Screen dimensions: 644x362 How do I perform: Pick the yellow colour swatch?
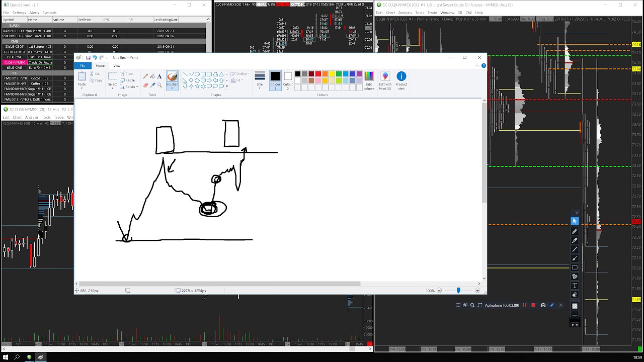coord(332,74)
